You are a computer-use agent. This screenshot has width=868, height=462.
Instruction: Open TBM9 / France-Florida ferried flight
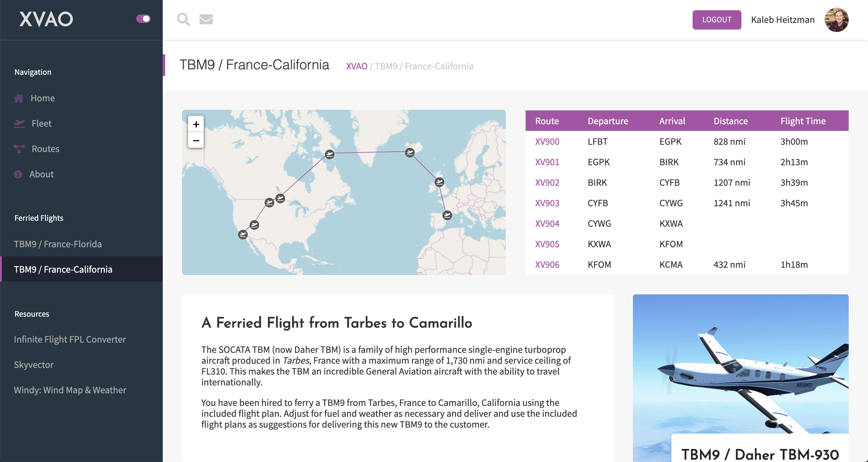(x=58, y=244)
